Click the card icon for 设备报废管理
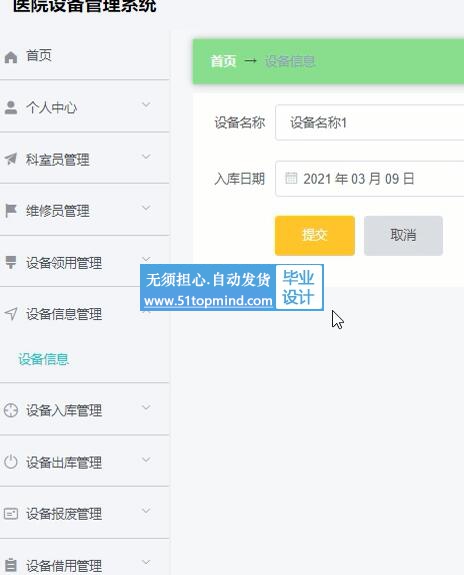Viewport: 464px width, 575px height. 11,514
